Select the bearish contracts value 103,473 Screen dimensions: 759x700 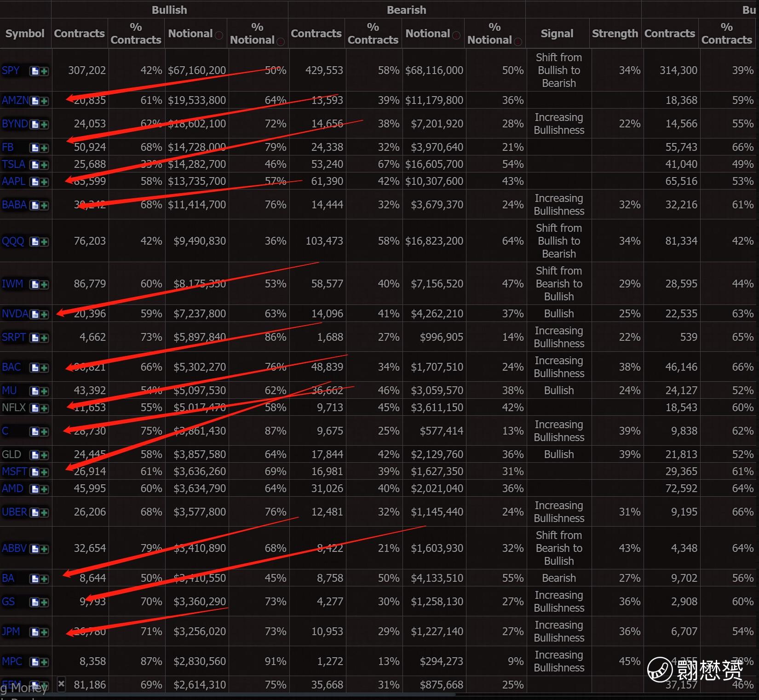point(324,241)
